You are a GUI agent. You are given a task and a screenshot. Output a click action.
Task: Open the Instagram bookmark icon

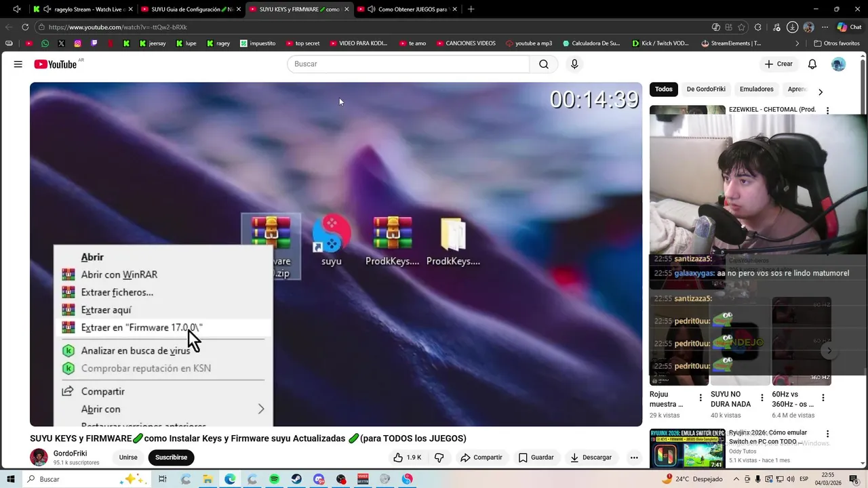point(77,43)
